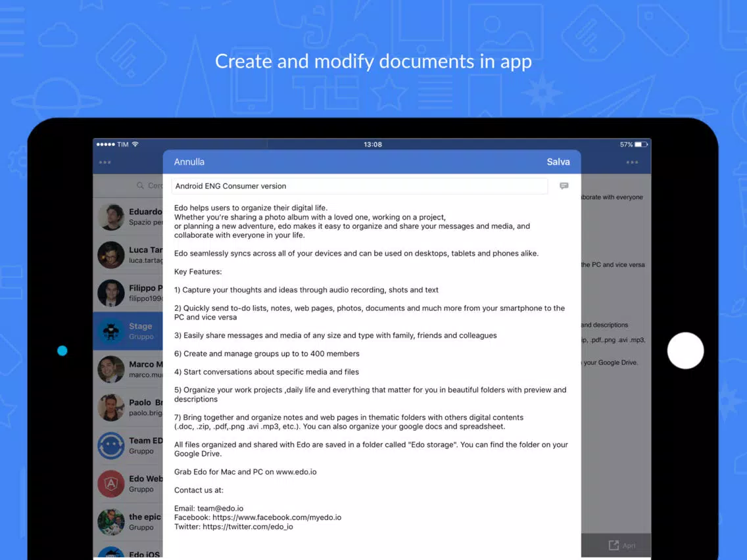747x560 pixels.
Task: Click the Facebook URL line
Action: (x=258, y=518)
